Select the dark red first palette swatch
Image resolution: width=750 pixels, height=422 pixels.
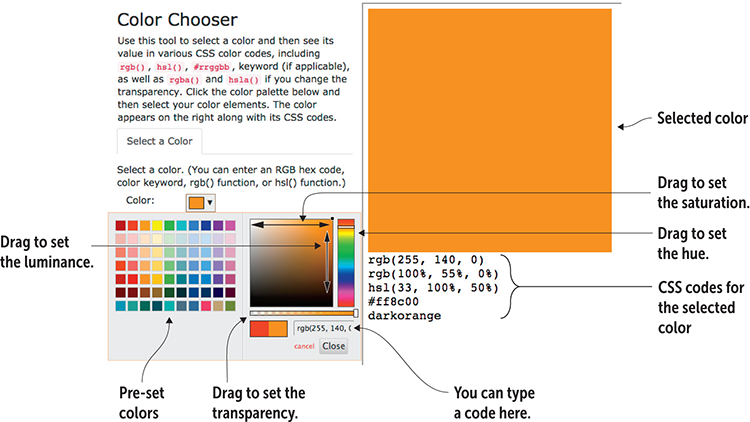(x=121, y=226)
